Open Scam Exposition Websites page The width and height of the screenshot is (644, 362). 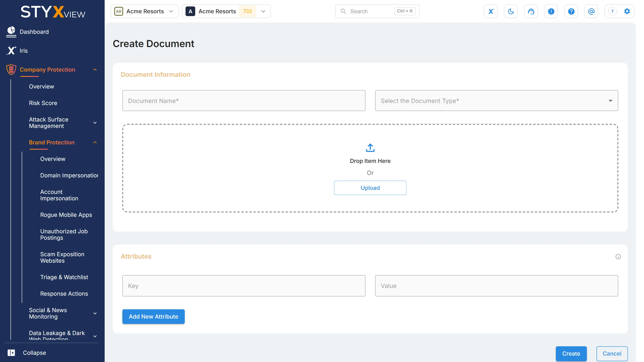(x=62, y=257)
